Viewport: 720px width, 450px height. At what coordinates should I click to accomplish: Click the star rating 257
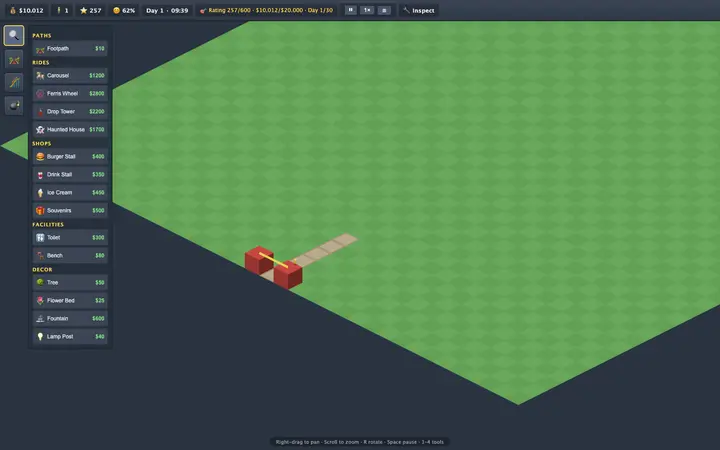tap(90, 10)
